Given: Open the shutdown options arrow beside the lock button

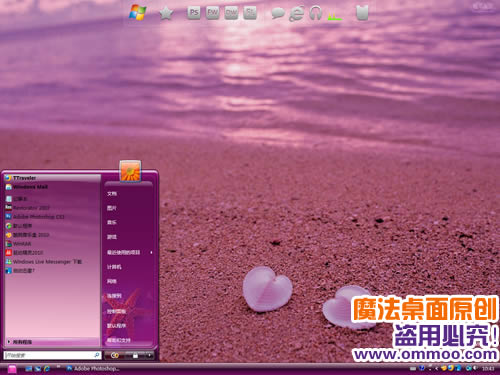Looking at the screenshot, I should (x=150, y=356).
